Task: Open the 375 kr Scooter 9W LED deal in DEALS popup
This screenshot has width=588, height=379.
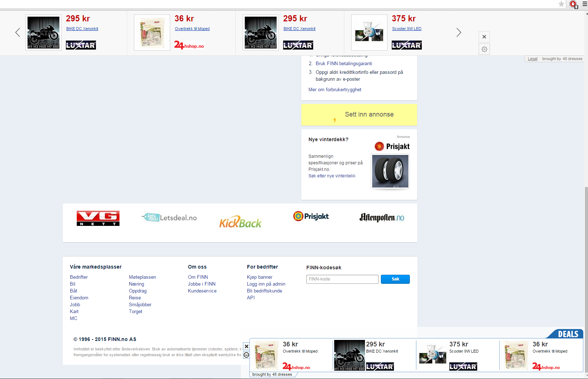Action: click(457, 355)
